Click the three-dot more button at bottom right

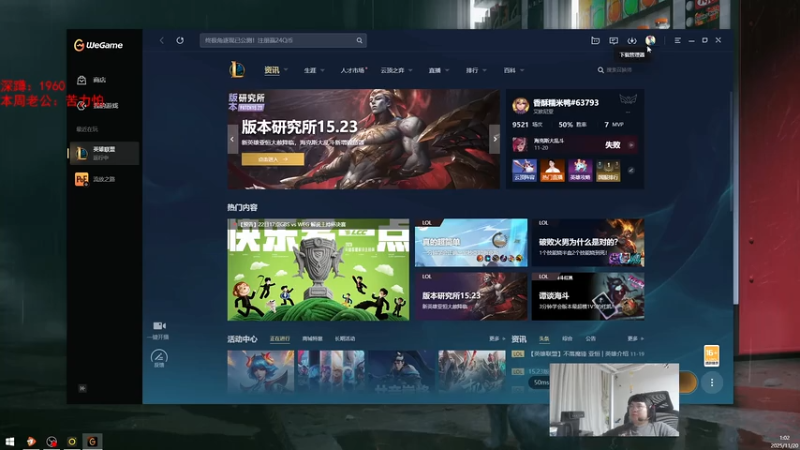click(x=712, y=382)
